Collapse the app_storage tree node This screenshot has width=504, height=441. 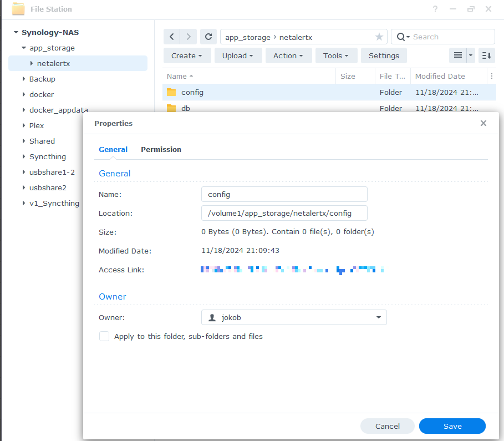(x=24, y=48)
